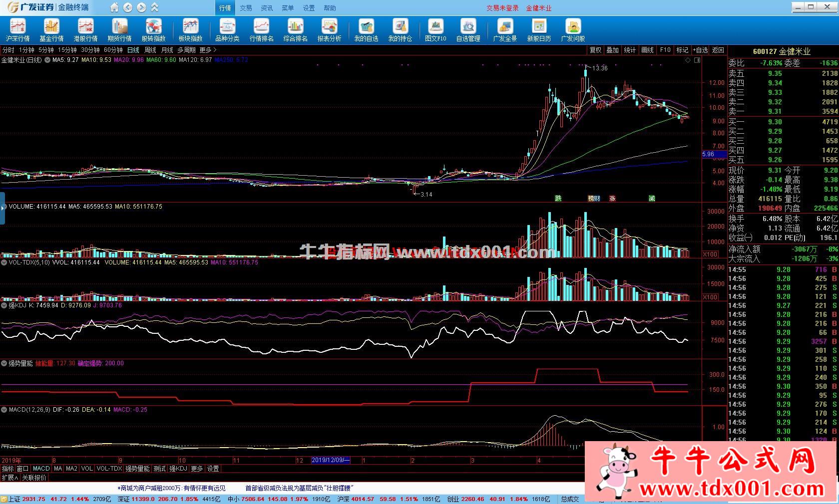Click news headline 商城为商户减租2000万
839x504 pixels.
point(171,488)
